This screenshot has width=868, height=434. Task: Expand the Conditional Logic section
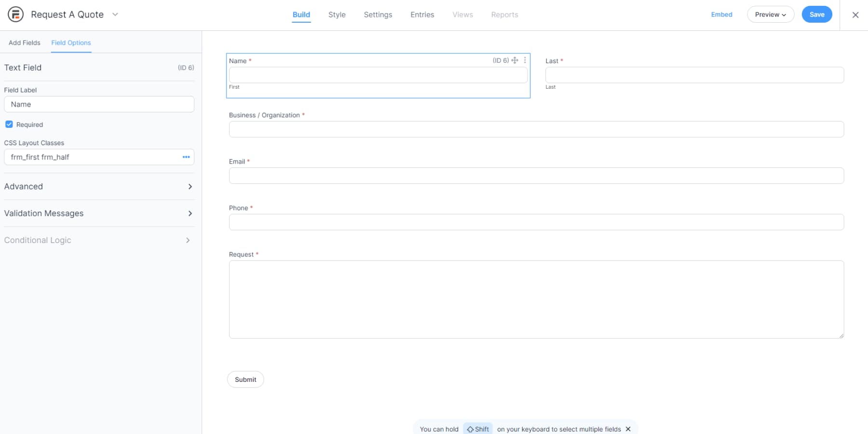[98, 240]
